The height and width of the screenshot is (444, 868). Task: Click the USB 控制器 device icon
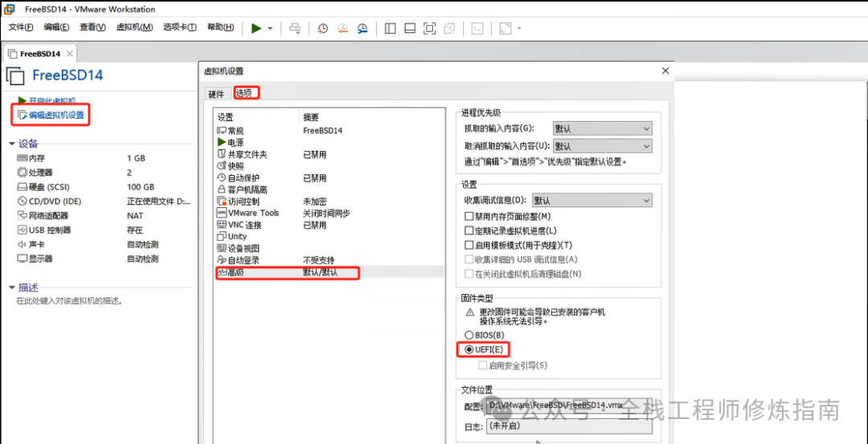click(23, 230)
